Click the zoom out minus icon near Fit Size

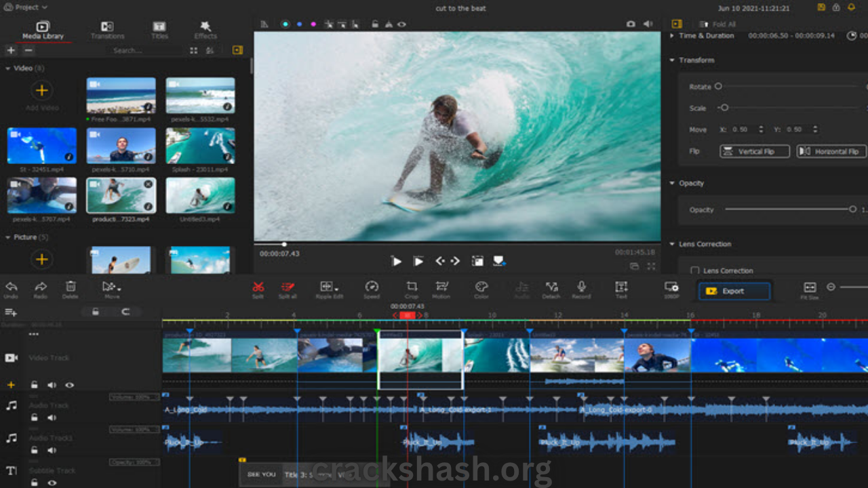831,287
